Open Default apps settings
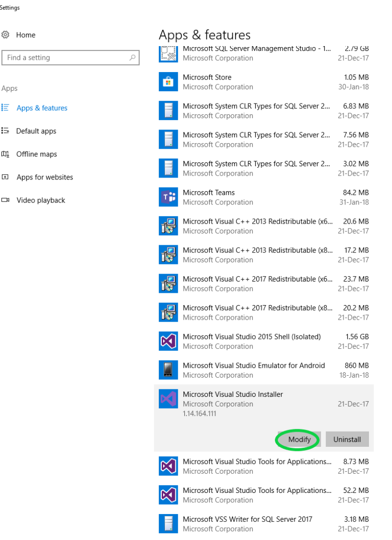Image resolution: width=392 pixels, height=540 pixels. 36,131
